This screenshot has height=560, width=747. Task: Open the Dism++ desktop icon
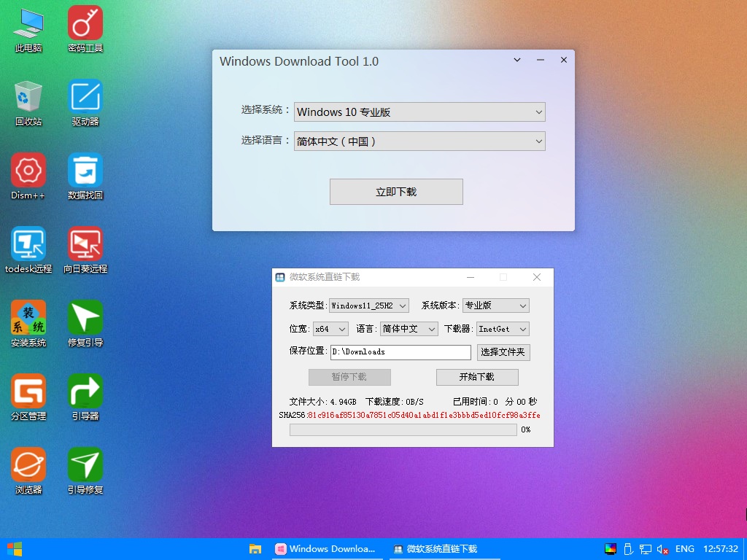28,171
